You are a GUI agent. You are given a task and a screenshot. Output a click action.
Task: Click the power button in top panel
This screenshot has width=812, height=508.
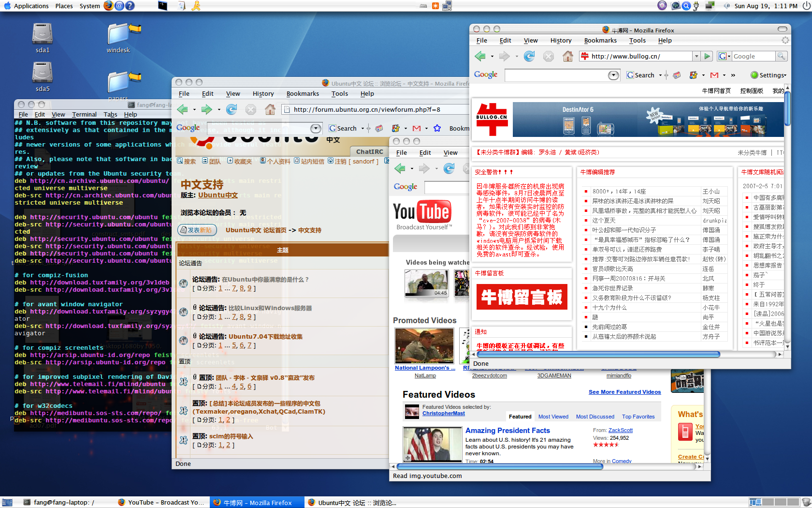click(x=805, y=6)
